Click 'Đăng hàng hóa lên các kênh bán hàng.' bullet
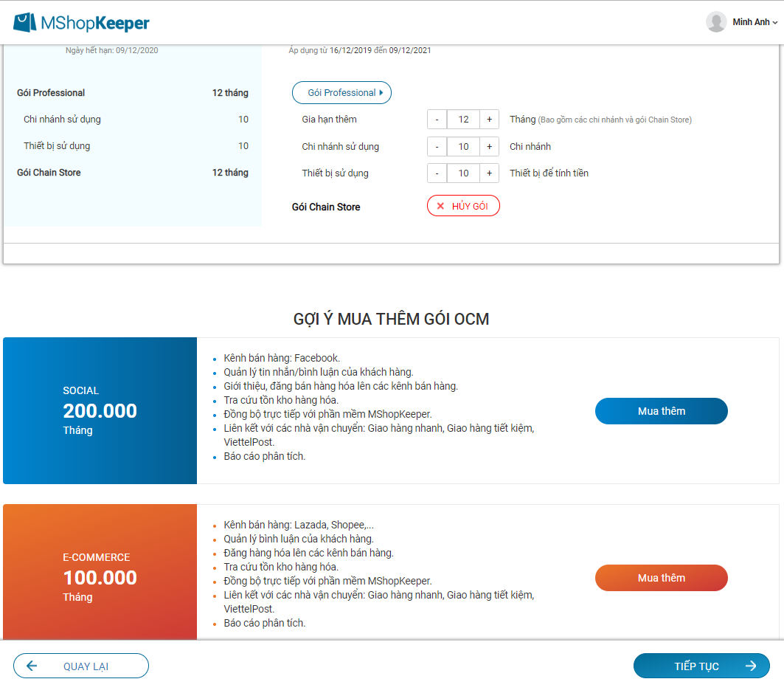784x693 pixels. point(308,553)
